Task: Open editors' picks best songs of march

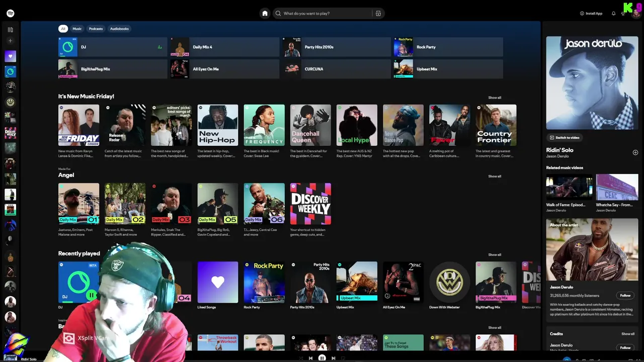Action: (172, 125)
